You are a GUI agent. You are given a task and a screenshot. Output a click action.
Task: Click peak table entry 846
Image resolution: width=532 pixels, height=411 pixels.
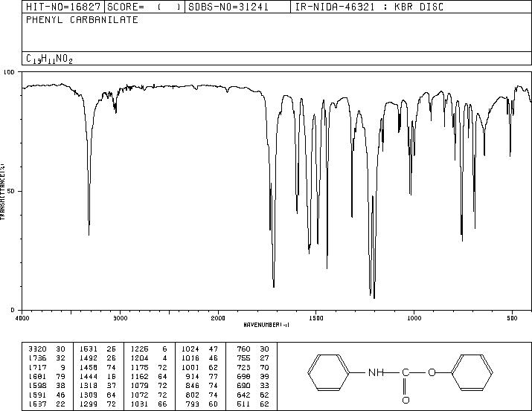tap(193, 386)
